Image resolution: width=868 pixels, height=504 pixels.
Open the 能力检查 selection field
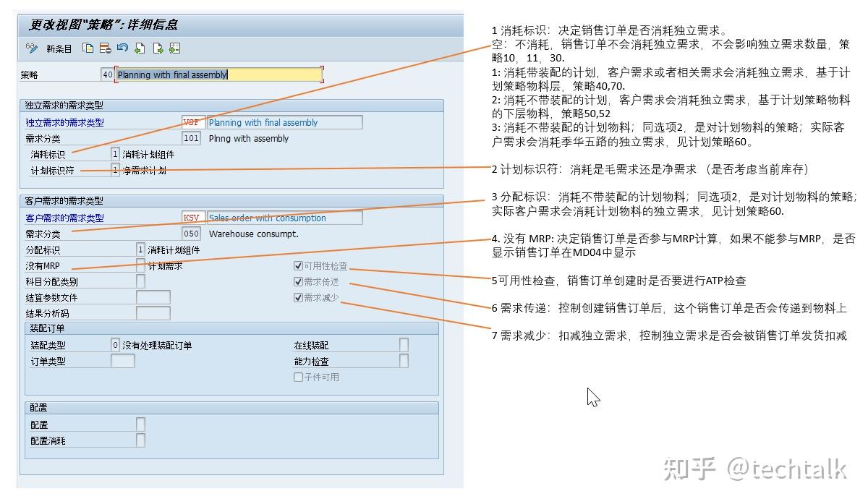click(x=402, y=362)
